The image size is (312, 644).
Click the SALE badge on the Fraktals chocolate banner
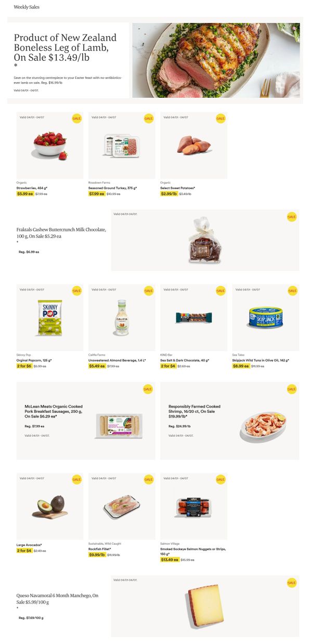[292, 217]
